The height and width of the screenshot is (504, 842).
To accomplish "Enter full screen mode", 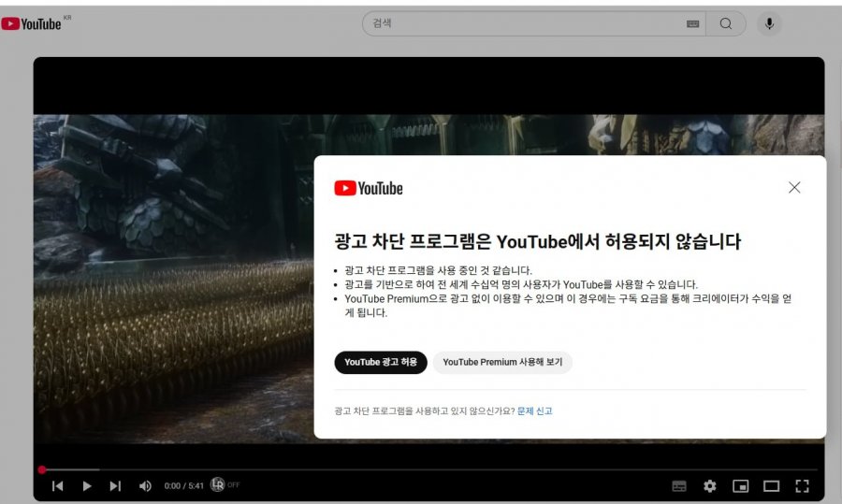I will coord(802,485).
